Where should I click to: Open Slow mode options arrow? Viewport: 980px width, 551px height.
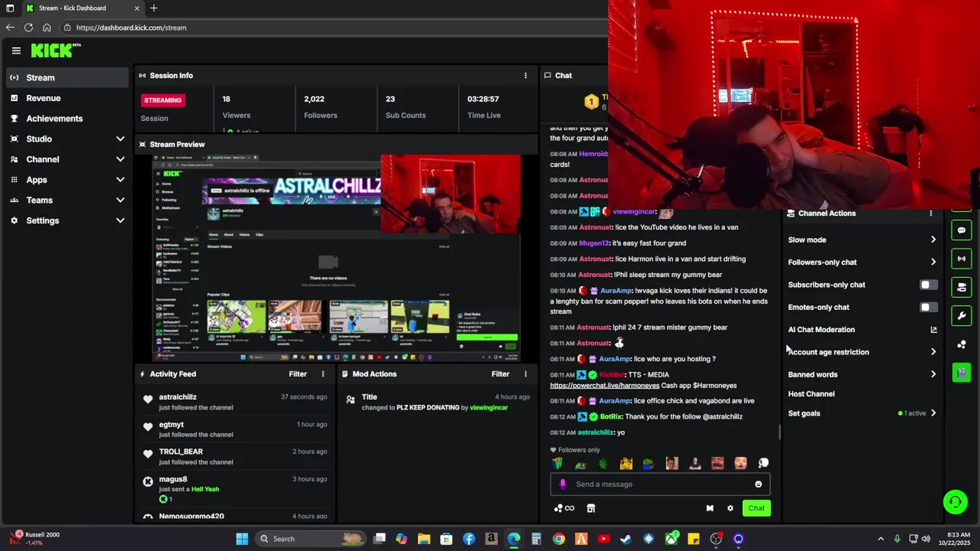pyautogui.click(x=933, y=240)
